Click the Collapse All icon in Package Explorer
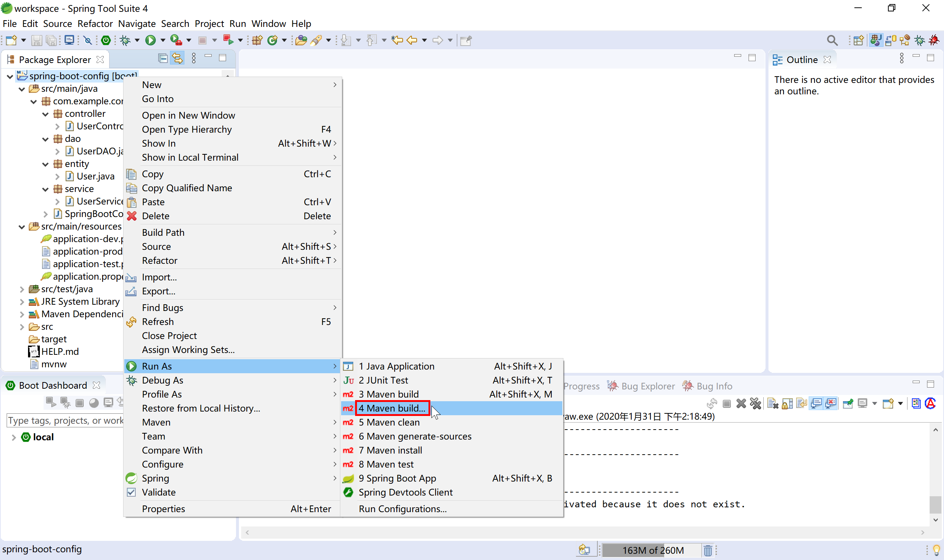This screenshot has height=560, width=944. coord(163,59)
